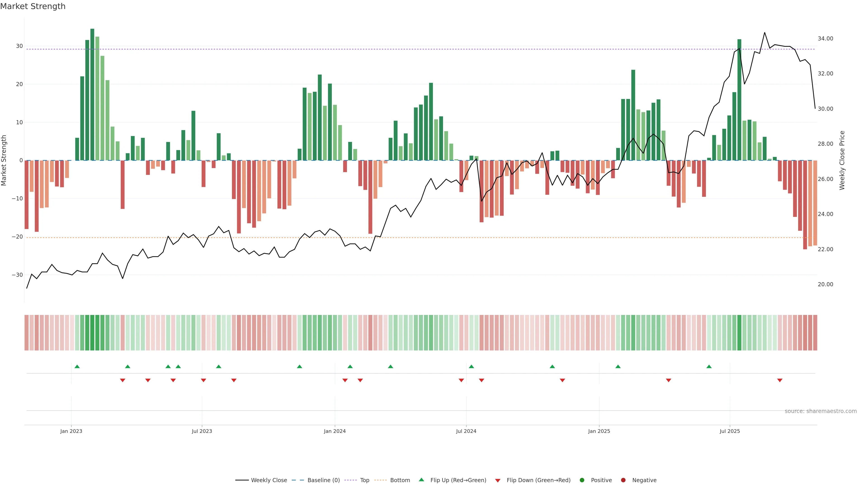Click the green Positive legend circle

[582, 480]
